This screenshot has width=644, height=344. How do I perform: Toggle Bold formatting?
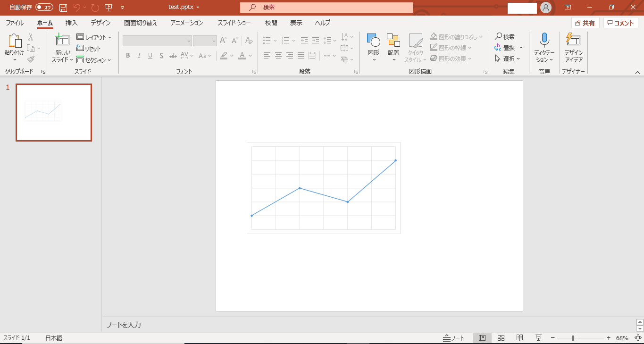point(128,56)
